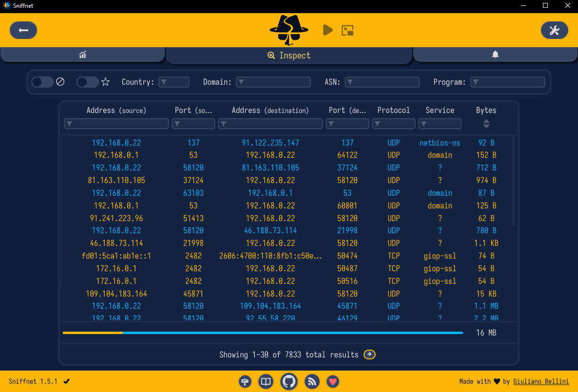Click the connections list scrollbar
This screenshot has height=392, width=578.
click(514, 181)
